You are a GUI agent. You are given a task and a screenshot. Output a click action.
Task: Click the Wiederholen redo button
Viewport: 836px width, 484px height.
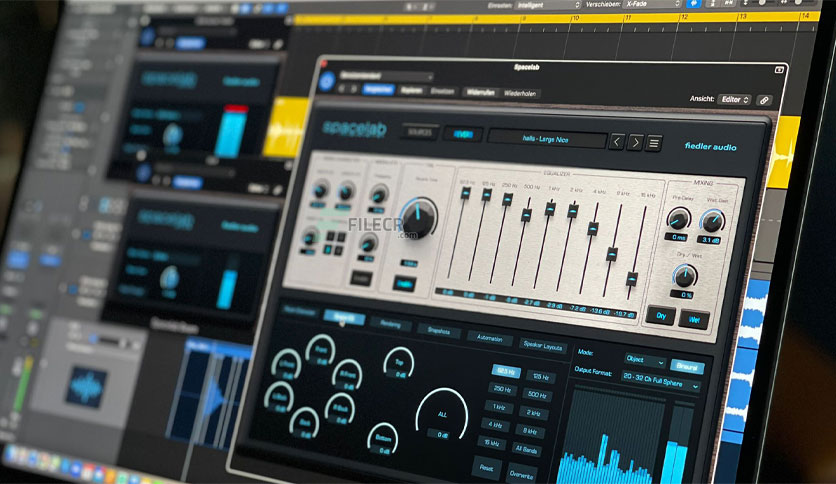pyautogui.click(x=520, y=93)
